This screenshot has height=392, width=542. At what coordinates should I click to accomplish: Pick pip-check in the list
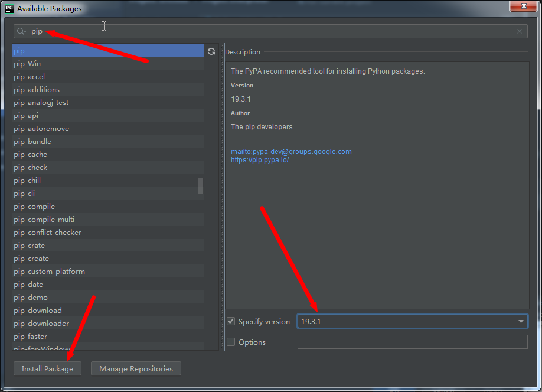coord(108,167)
